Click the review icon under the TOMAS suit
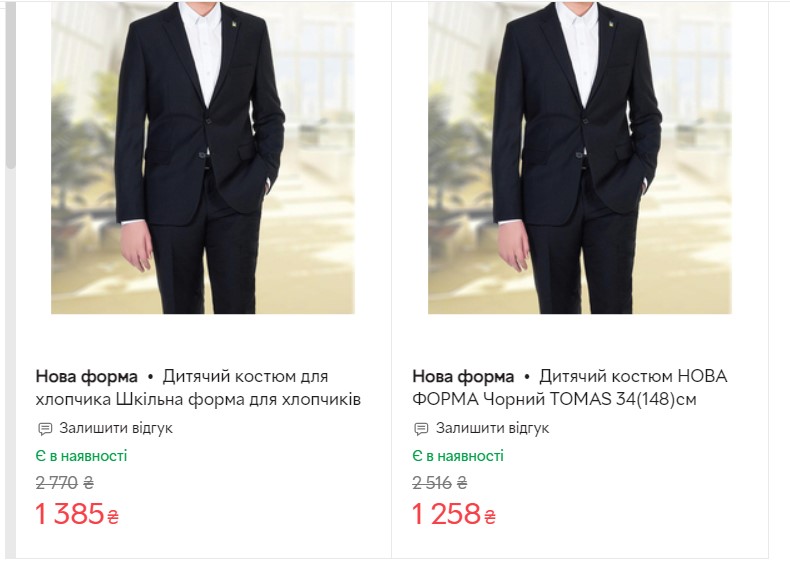 click(421, 429)
